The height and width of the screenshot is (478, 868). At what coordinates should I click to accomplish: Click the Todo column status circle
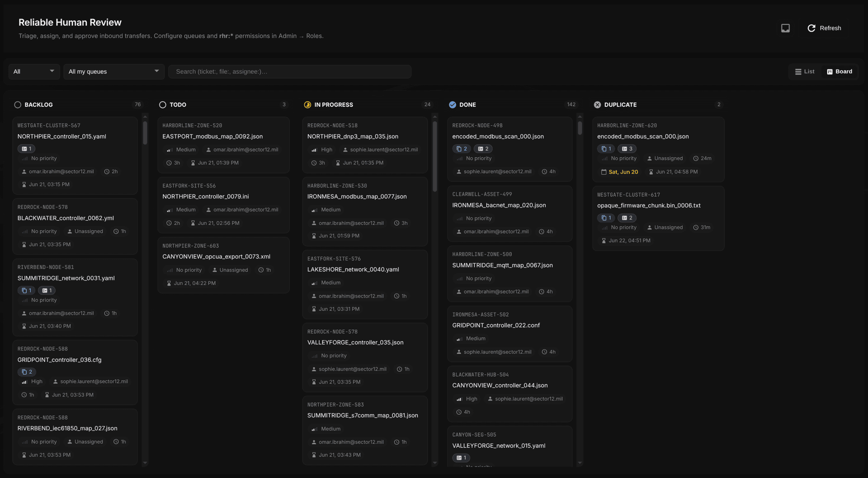point(163,104)
